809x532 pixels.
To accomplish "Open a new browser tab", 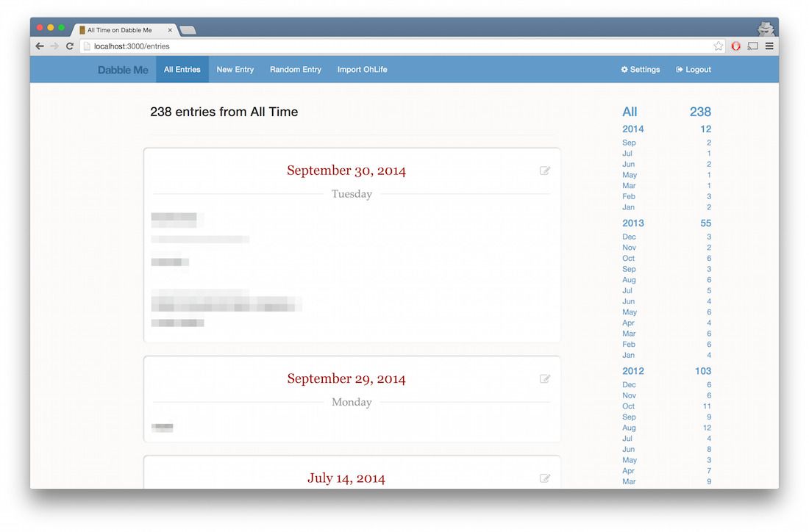I will 187,30.
